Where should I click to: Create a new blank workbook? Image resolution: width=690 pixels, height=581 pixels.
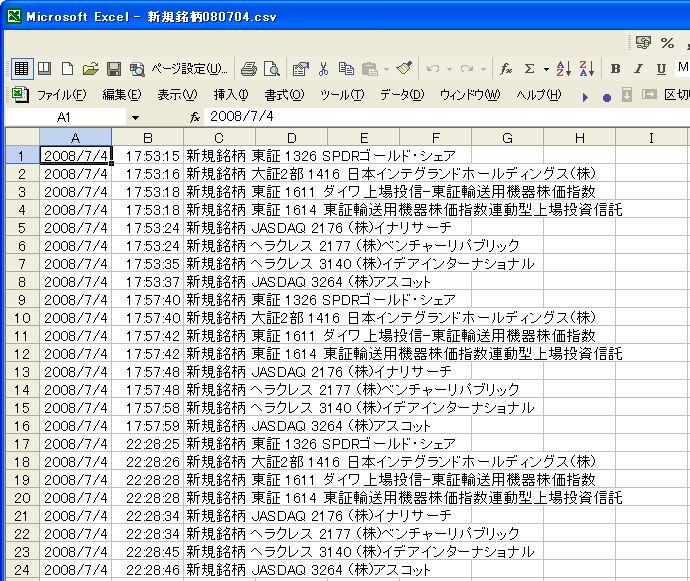[x=67, y=69]
